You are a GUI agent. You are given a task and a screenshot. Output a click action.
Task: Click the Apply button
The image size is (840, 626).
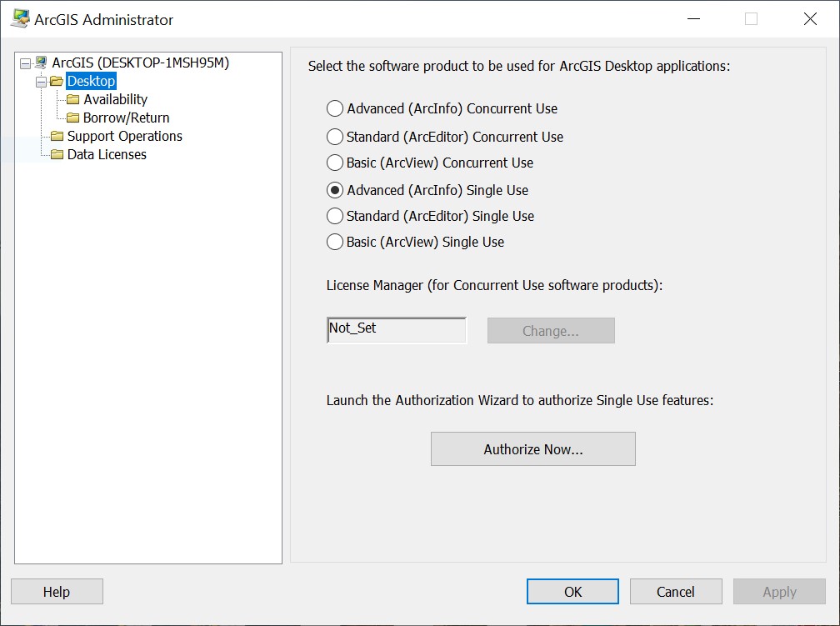pos(779,592)
